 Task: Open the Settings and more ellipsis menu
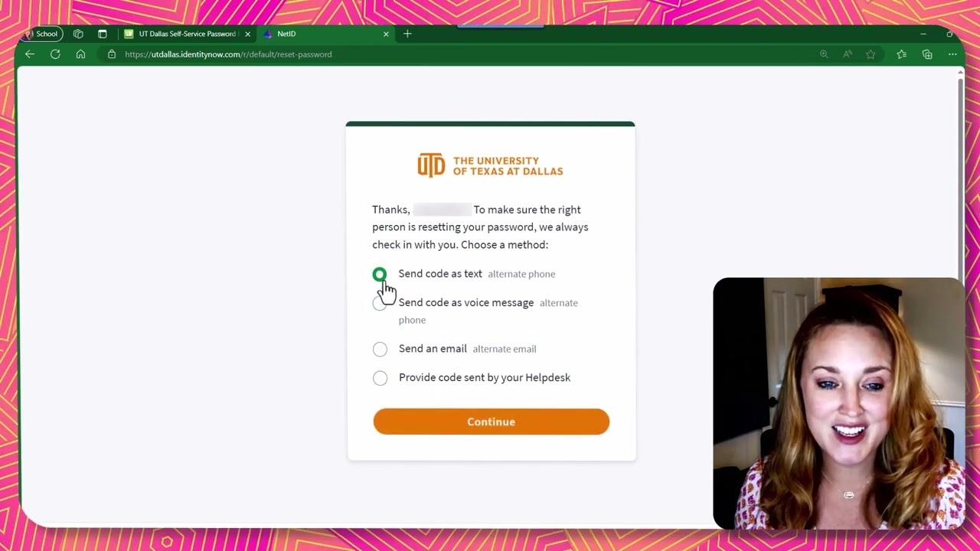coord(952,54)
